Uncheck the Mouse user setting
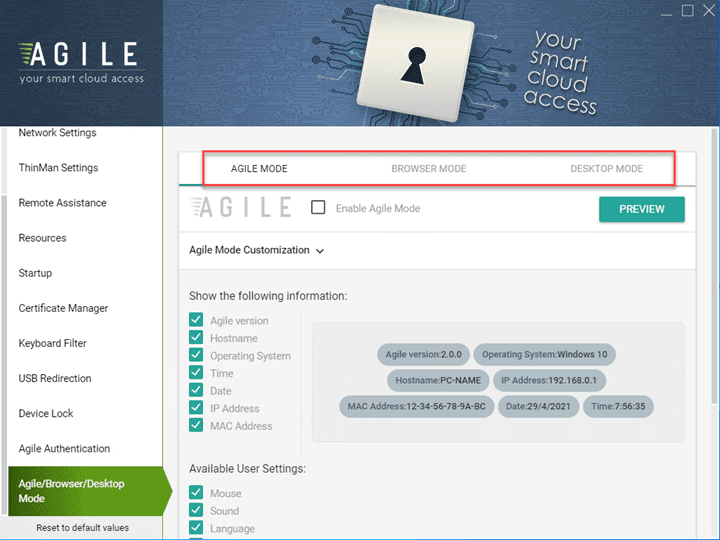The width and height of the screenshot is (720, 540). pyautogui.click(x=196, y=492)
